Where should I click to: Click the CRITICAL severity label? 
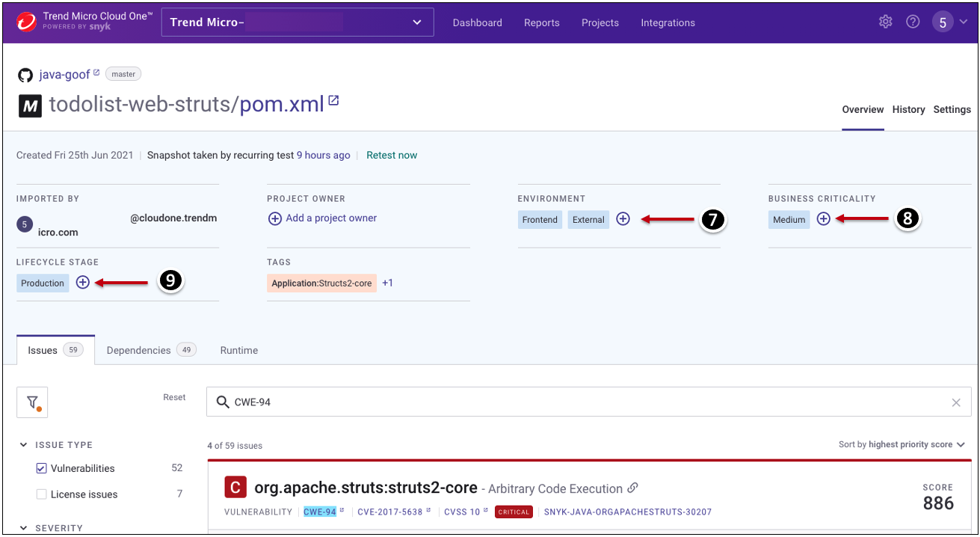tap(514, 512)
